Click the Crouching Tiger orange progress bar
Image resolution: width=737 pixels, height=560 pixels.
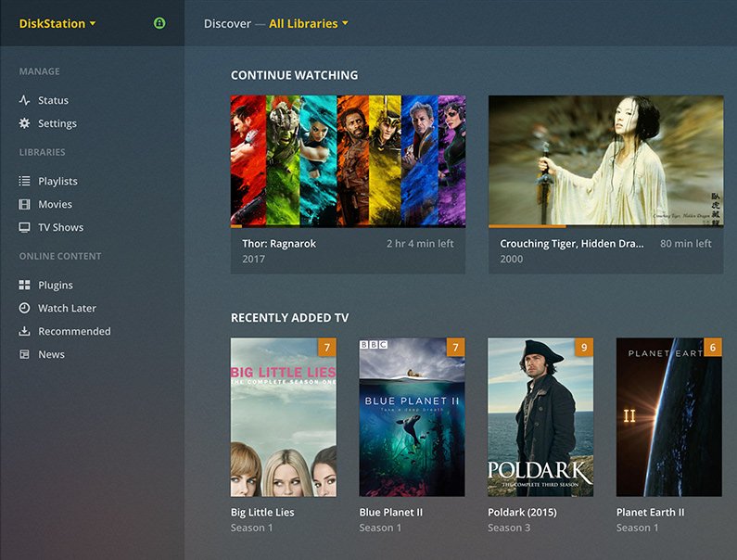[527, 226]
